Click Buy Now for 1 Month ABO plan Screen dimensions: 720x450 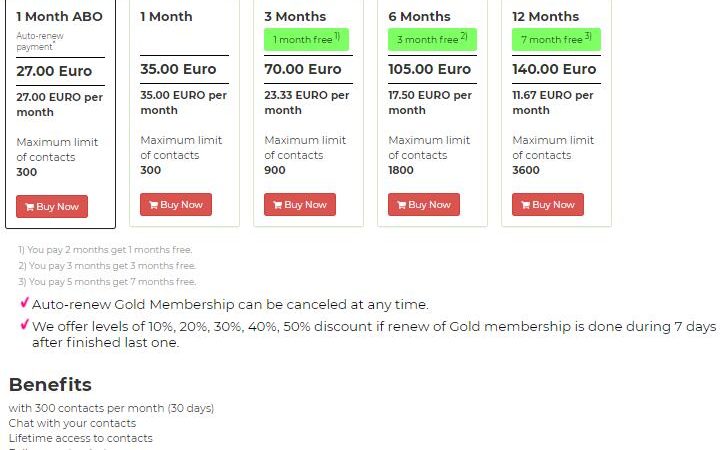click(52, 207)
